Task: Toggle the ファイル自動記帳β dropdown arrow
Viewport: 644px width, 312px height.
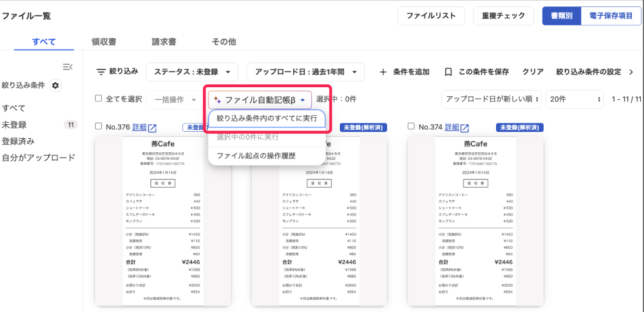Action: coord(303,100)
